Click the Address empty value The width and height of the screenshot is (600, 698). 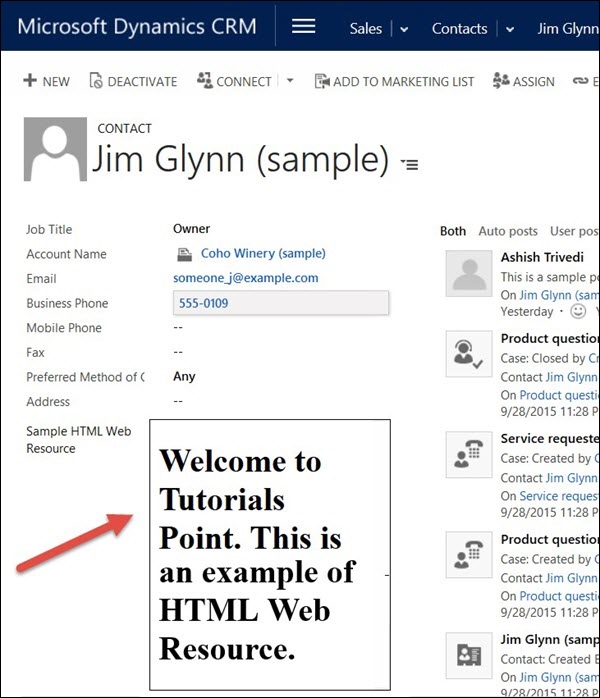(x=178, y=401)
